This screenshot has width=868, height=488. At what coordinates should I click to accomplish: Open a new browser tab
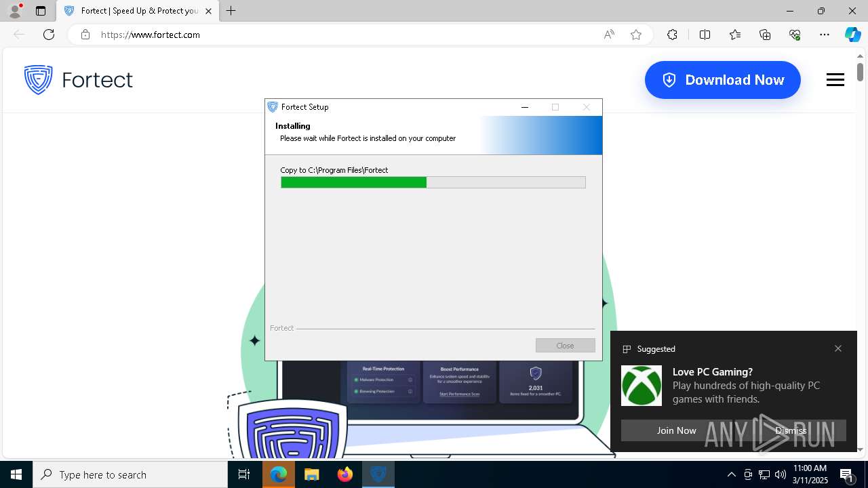[x=231, y=11]
